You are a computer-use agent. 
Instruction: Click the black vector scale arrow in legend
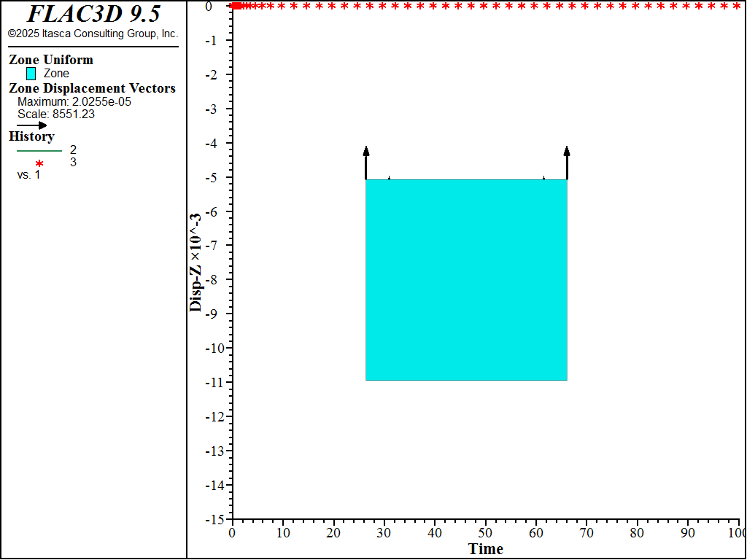(32, 125)
